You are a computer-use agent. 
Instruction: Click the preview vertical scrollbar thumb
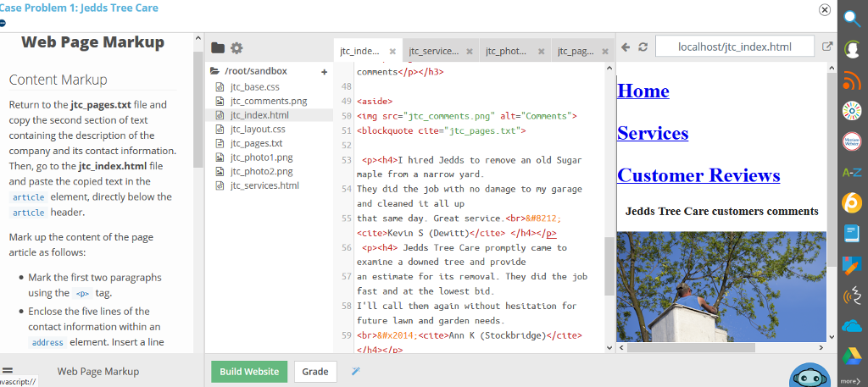pos(832,169)
